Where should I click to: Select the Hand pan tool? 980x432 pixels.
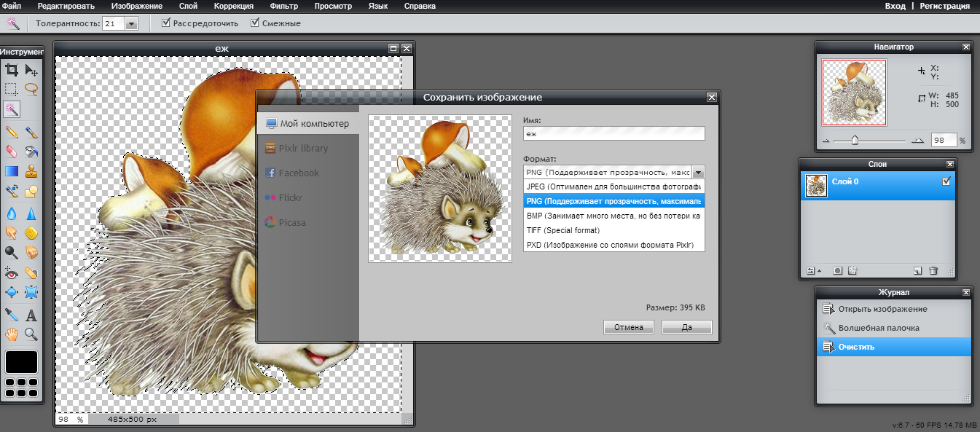click(12, 334)
